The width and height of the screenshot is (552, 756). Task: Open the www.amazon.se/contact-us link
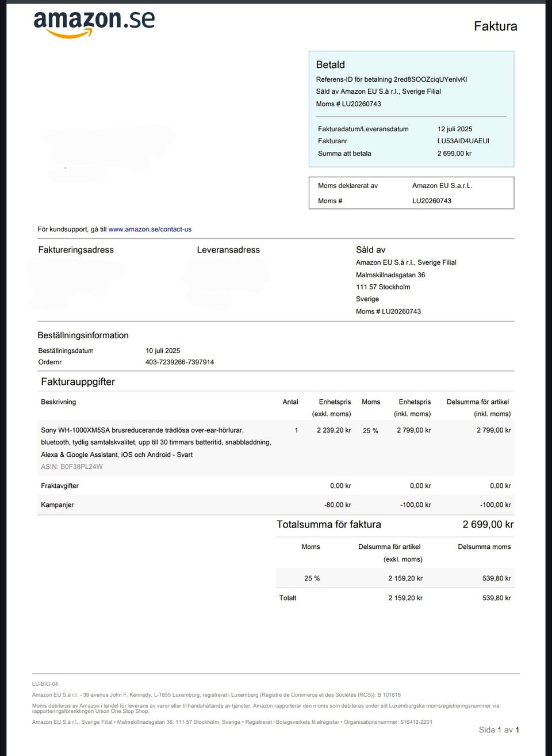[150, 229]
